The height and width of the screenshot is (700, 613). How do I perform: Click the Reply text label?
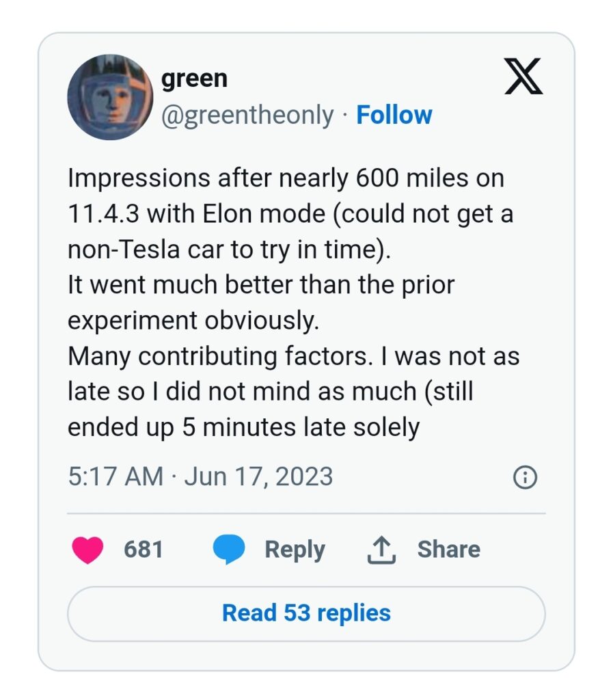[295, 550]
